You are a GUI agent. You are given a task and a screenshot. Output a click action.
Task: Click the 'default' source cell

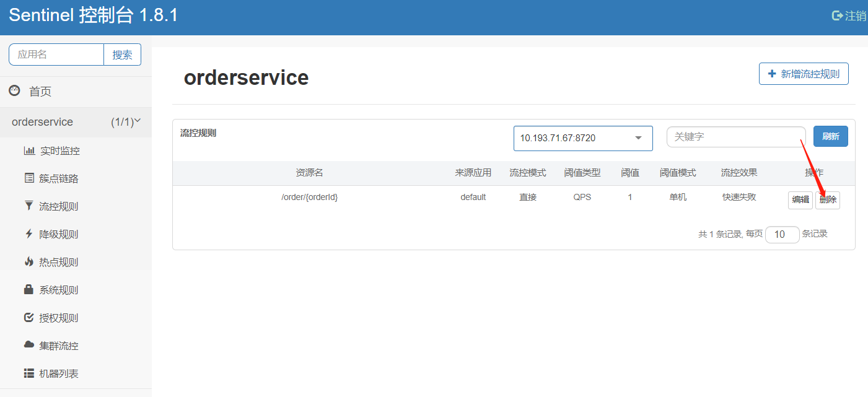tap(473, 197)
